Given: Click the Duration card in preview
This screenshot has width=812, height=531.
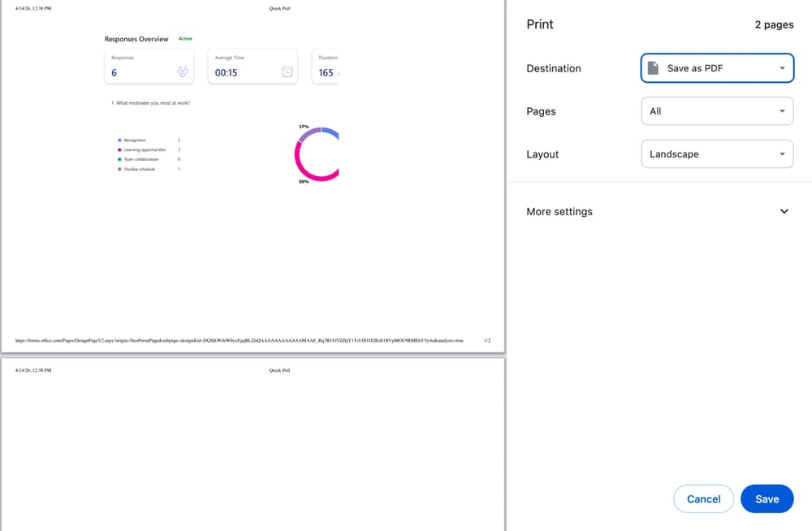Looking at the screenshot, I should (325, 66).
